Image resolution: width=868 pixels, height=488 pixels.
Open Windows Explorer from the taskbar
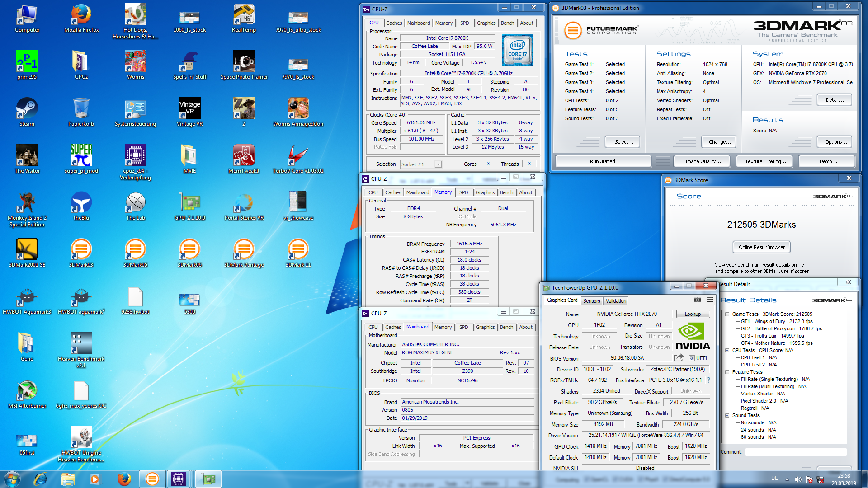68,479
